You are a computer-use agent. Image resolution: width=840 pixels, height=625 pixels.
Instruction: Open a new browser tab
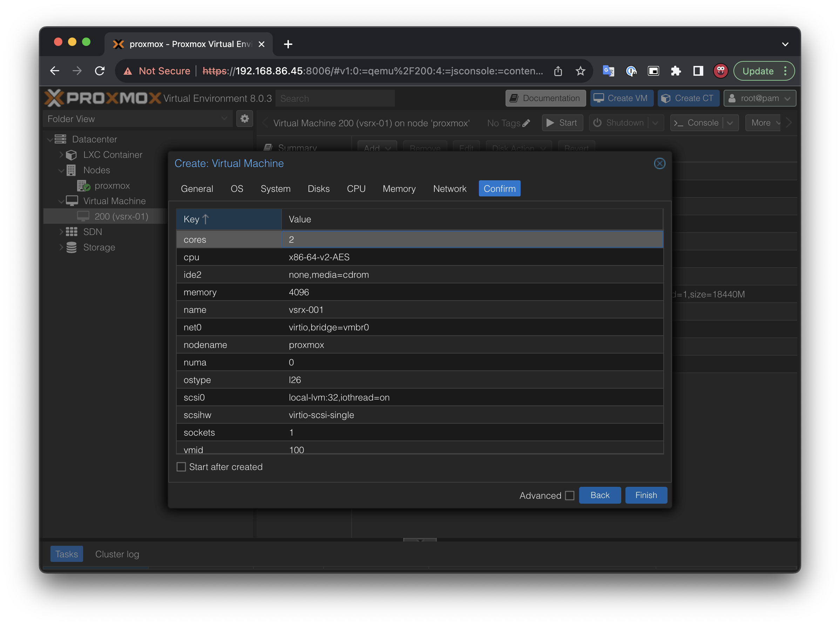288,44
